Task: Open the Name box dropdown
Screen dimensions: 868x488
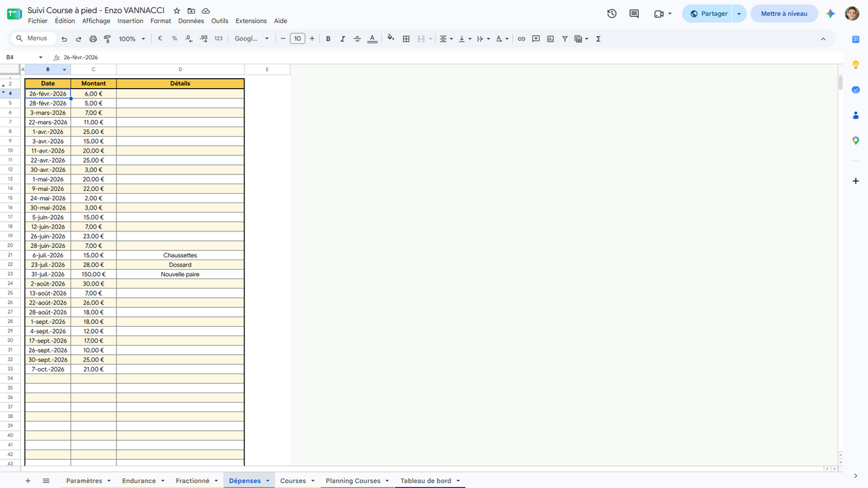Action: point(41,57)
